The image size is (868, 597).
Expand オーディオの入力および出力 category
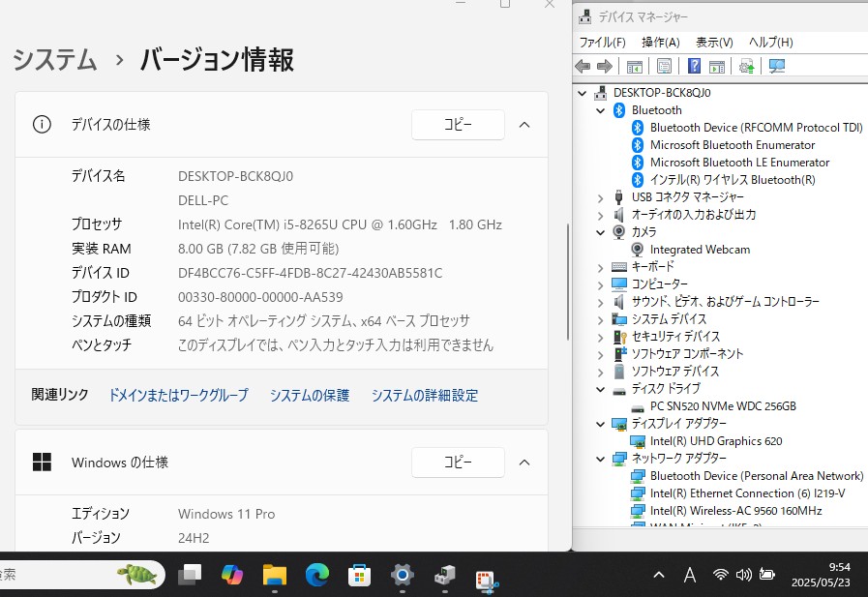(x=600, y=215)
